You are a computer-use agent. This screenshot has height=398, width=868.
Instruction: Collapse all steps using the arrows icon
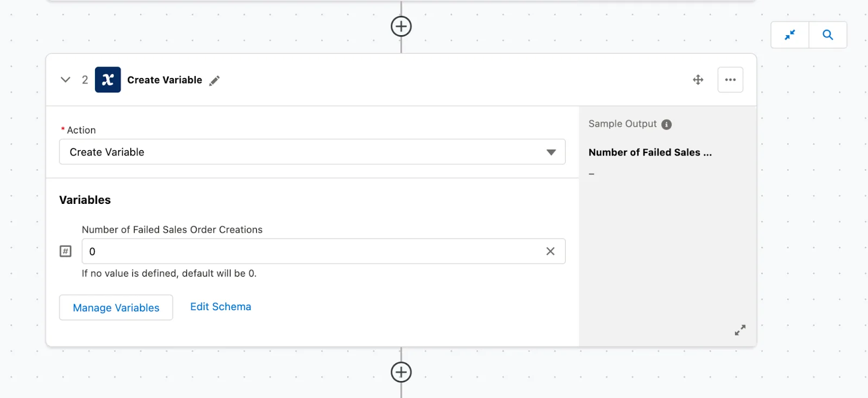tap(790, 35)
